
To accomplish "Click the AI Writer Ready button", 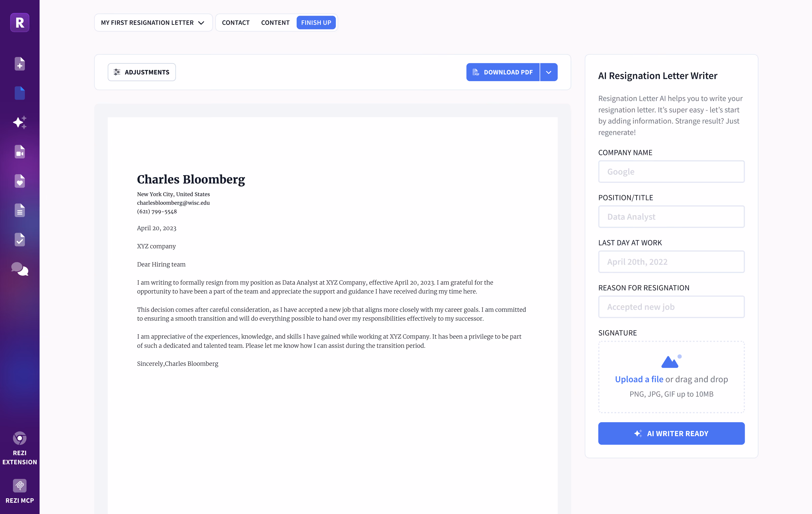I will pyautogui.click(x=671, y=433).
